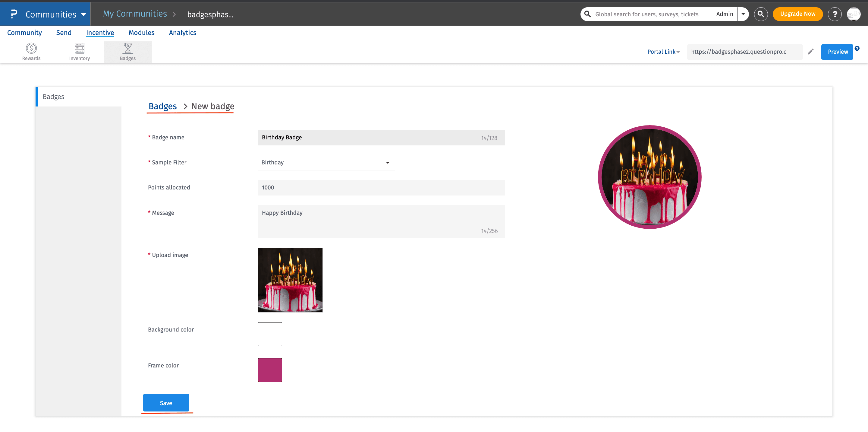This screenshot has width=868, height=432.
Task: Open the help question mark icon
Action: pos(834,14)
